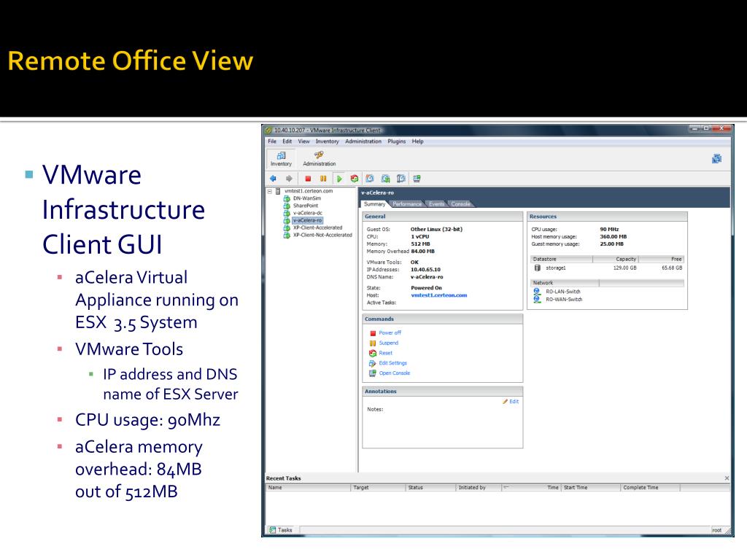Click the gray Forward arrow icon
Screen dimensions: 747x560
coord(289,179)
